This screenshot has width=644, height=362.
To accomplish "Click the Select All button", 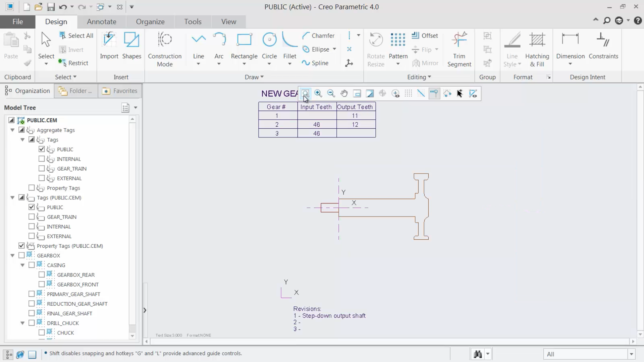I will 76,36.
